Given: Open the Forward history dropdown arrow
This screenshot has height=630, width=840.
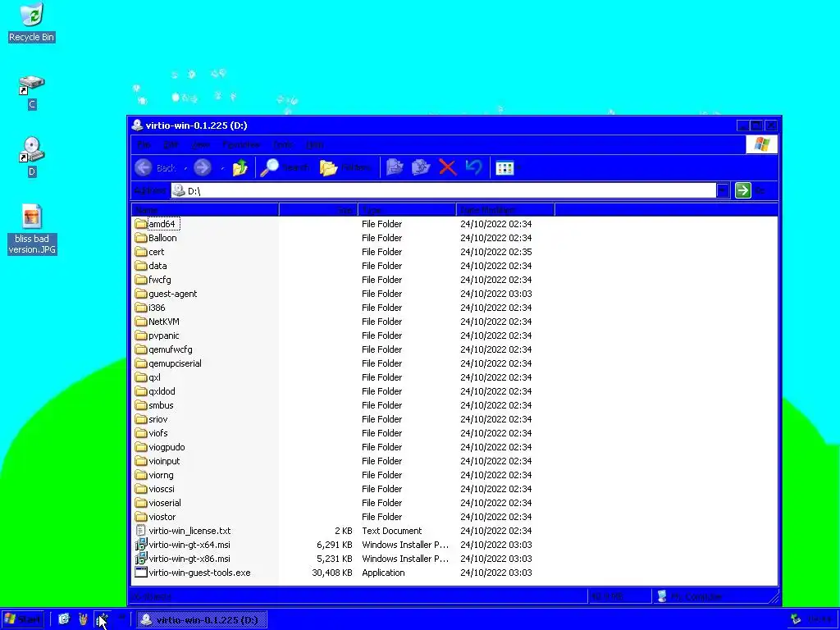Looking at the screenshot, I should coord(222,168).
